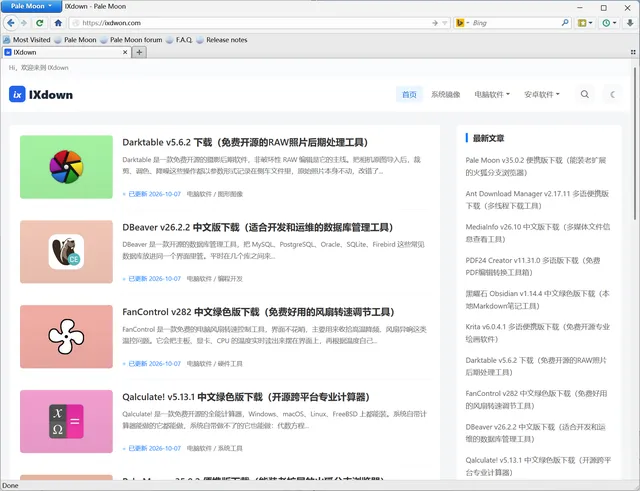
Task: Click the forward navigation arrow
Action: pos(24,23)
